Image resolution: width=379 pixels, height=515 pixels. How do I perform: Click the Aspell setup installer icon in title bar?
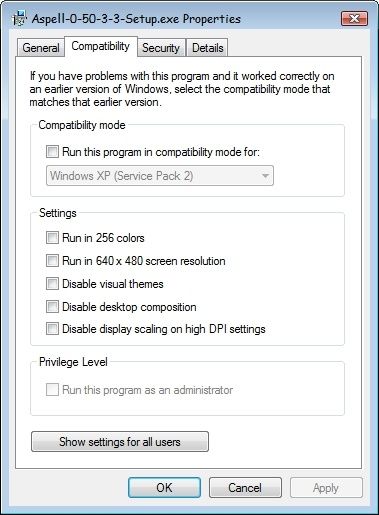pos(19,19)
